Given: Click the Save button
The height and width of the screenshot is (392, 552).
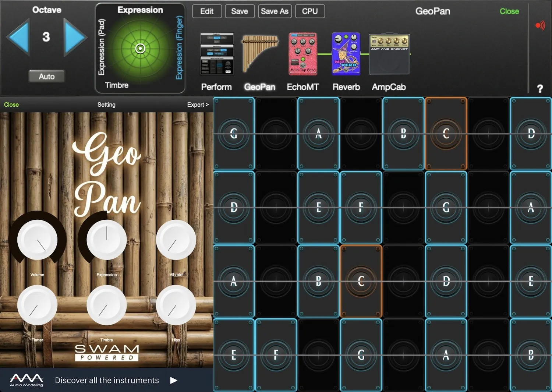Looking at the screenshot, I should [240, 11].
